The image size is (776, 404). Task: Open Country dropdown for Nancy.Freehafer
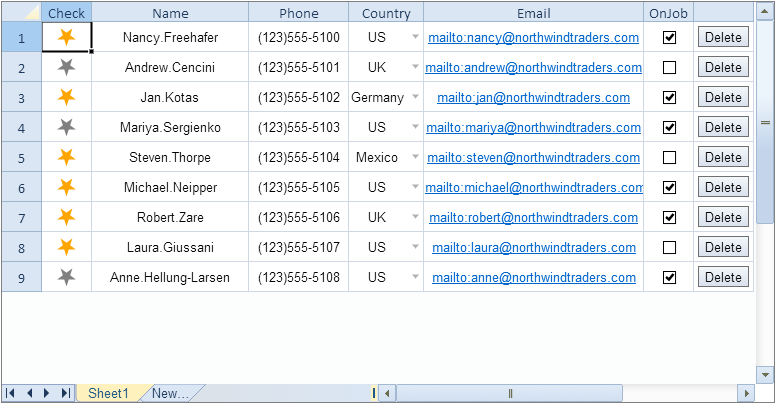coord(415,37)
